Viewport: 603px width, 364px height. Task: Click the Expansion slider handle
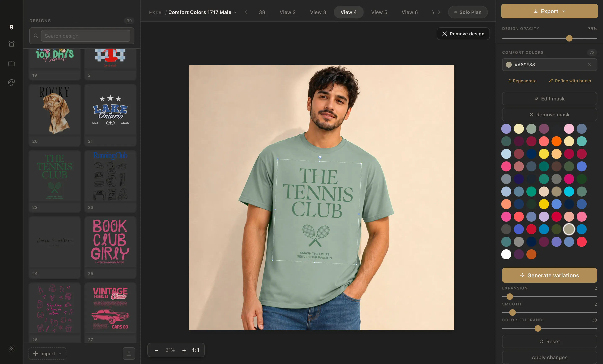(x=510, y=296)
